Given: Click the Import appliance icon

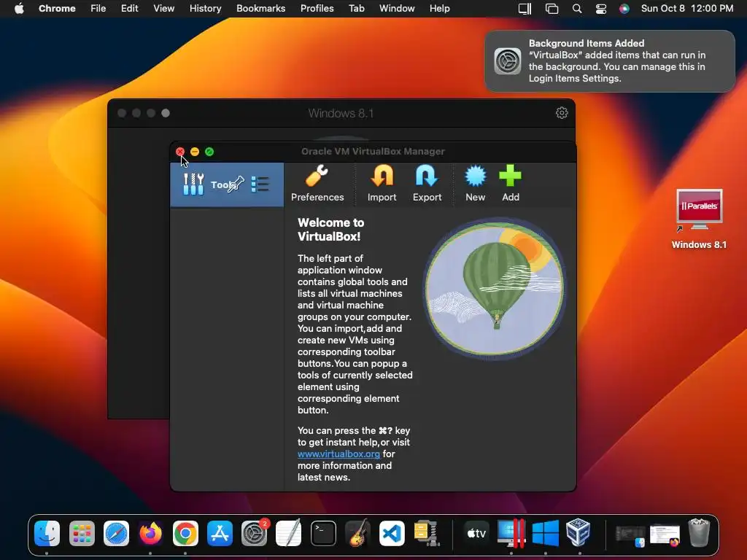Looking at the screenshot, I should (382, 184).
